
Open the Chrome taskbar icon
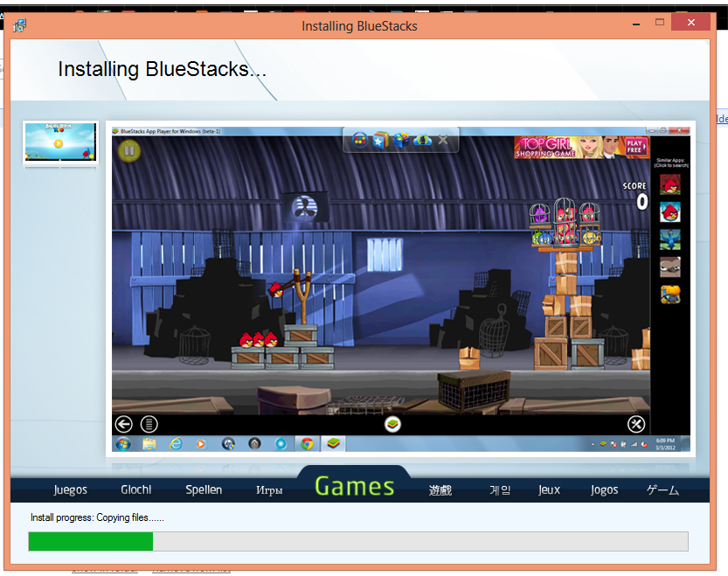(307, 444)
